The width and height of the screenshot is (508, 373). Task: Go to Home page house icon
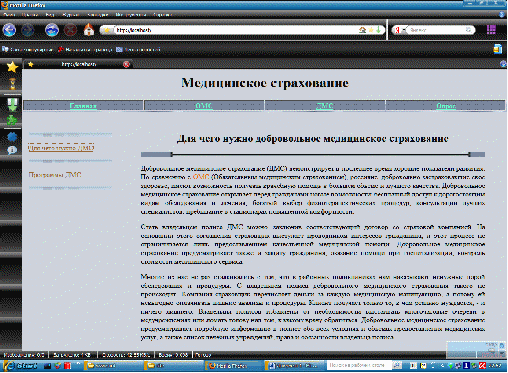pos(89,30)
